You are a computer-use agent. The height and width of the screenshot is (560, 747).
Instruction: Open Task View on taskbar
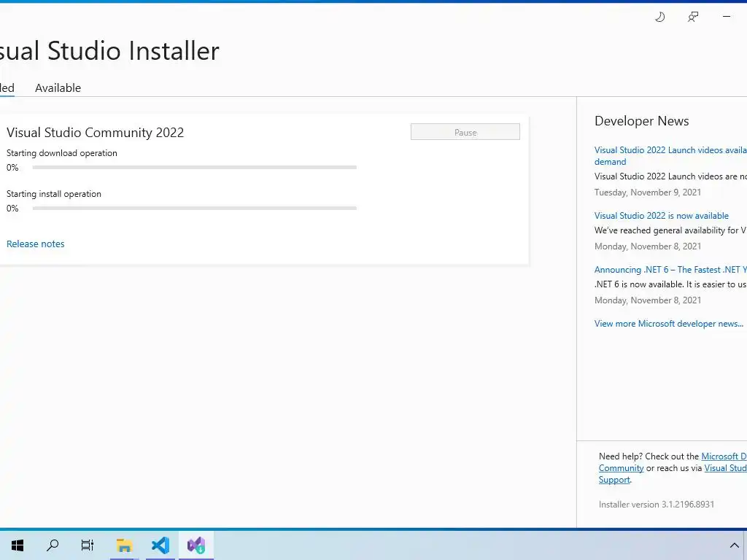88,545
